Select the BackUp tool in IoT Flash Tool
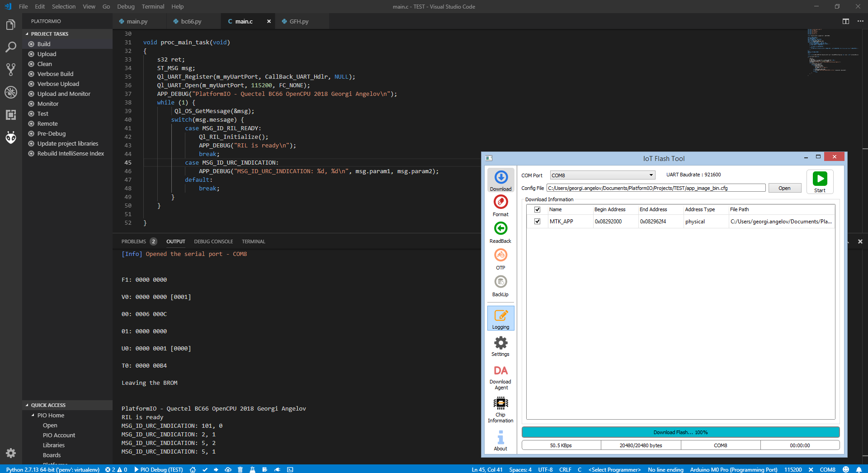The width and height of the screenshot is (868, 473). point(500,286)
